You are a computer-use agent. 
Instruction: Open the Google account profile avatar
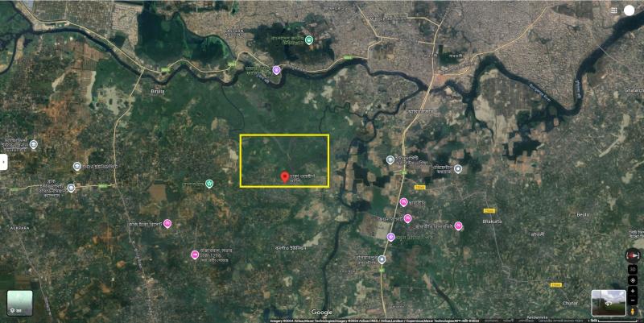(629, 10)
